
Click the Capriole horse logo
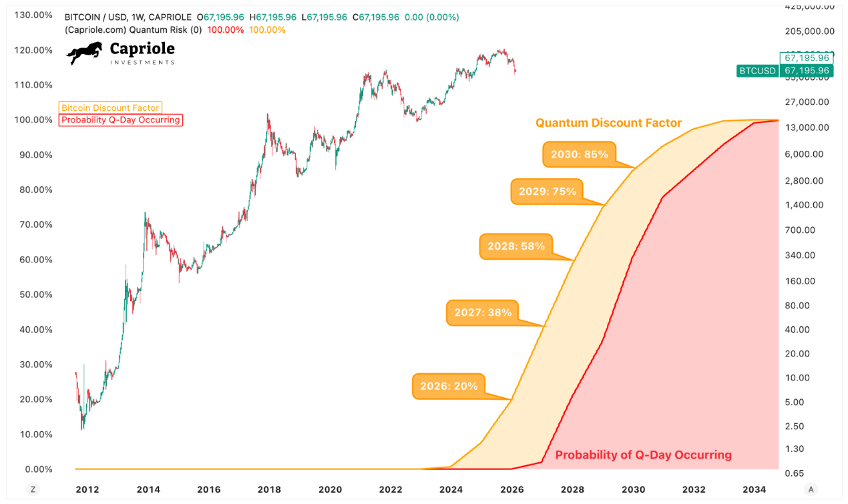tap(85, 53)
